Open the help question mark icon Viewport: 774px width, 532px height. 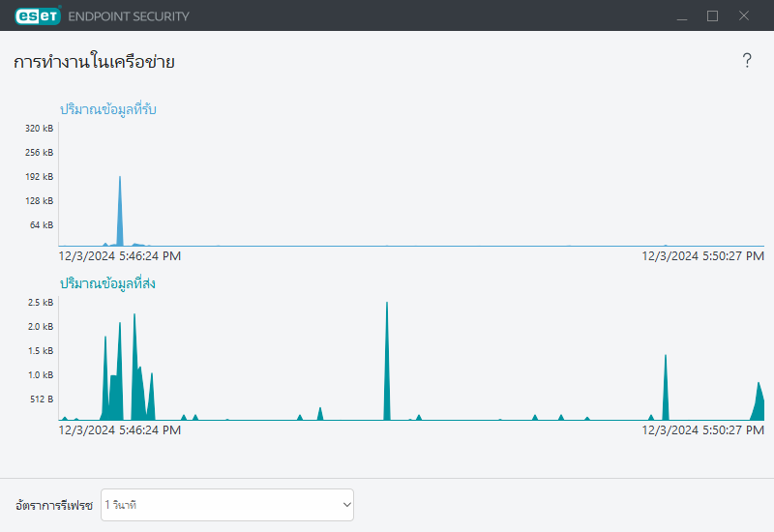tap(747, 61)
